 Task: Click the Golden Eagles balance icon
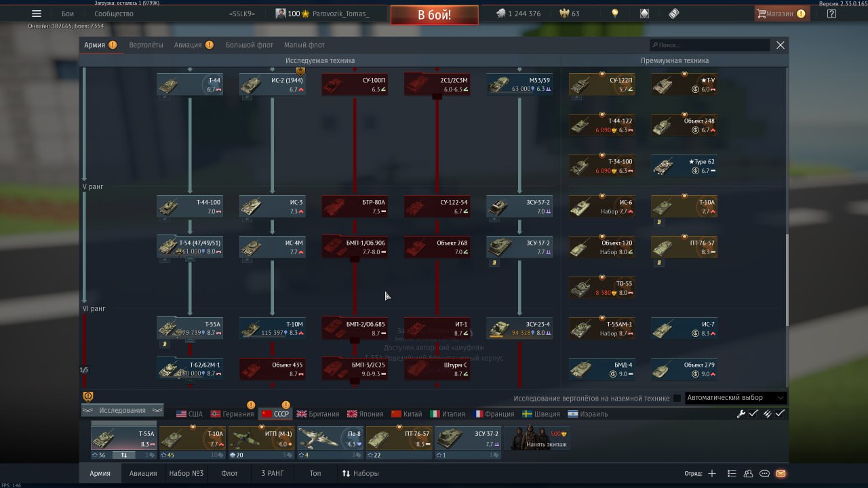(564, 14)
